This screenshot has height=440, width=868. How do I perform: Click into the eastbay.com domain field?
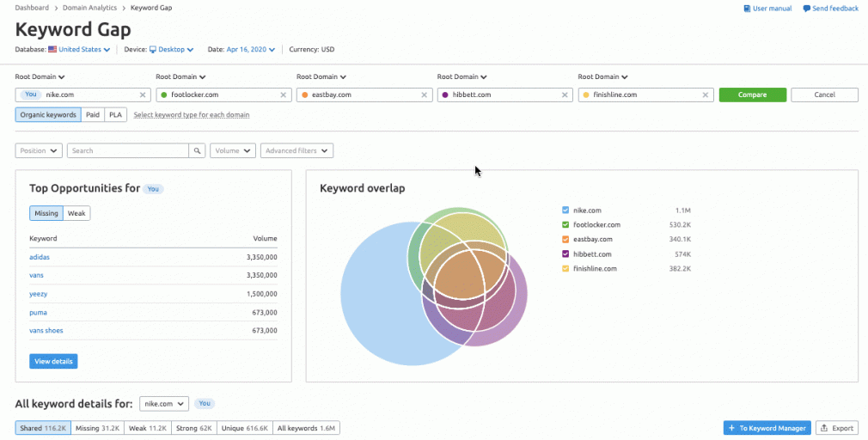[364, 95]
